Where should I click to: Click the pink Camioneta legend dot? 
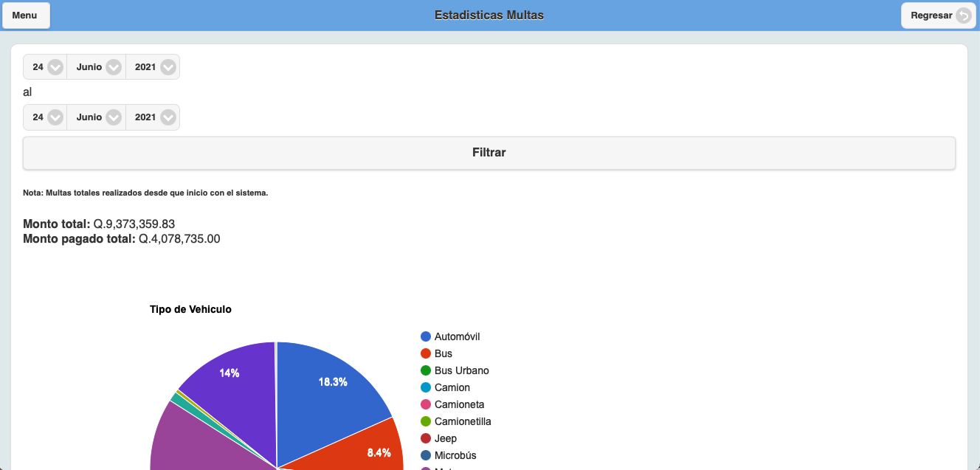[426, 404]
